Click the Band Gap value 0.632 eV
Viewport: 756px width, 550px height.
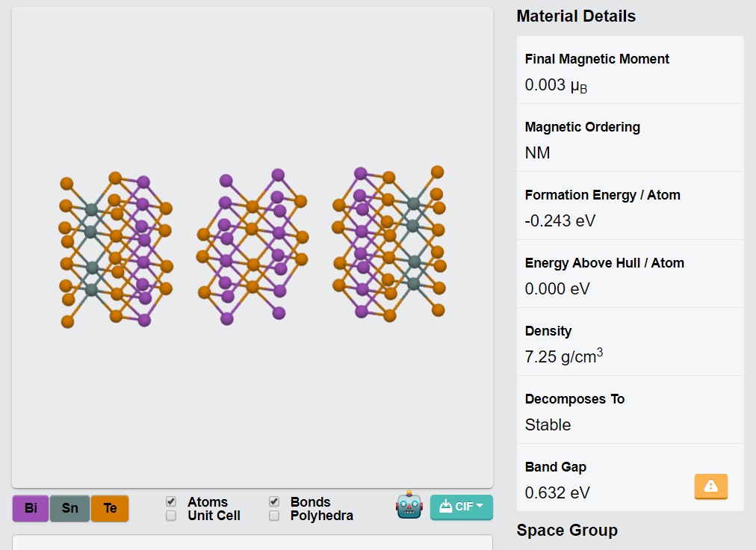point(557,492)
